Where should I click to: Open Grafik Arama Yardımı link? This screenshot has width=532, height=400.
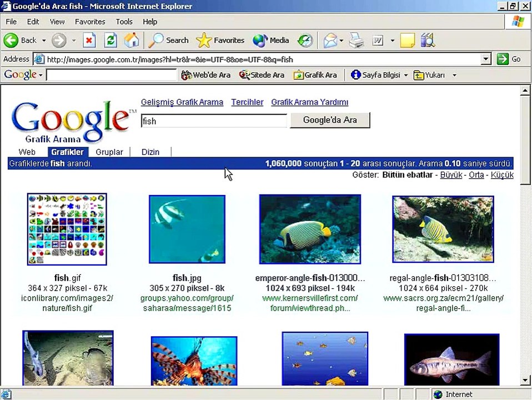pos(310,102)
